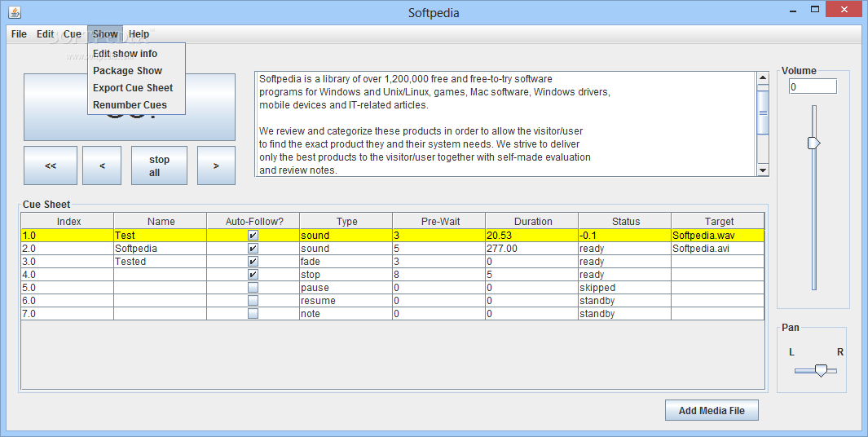Choose Edit show info

tap(136, 54)
